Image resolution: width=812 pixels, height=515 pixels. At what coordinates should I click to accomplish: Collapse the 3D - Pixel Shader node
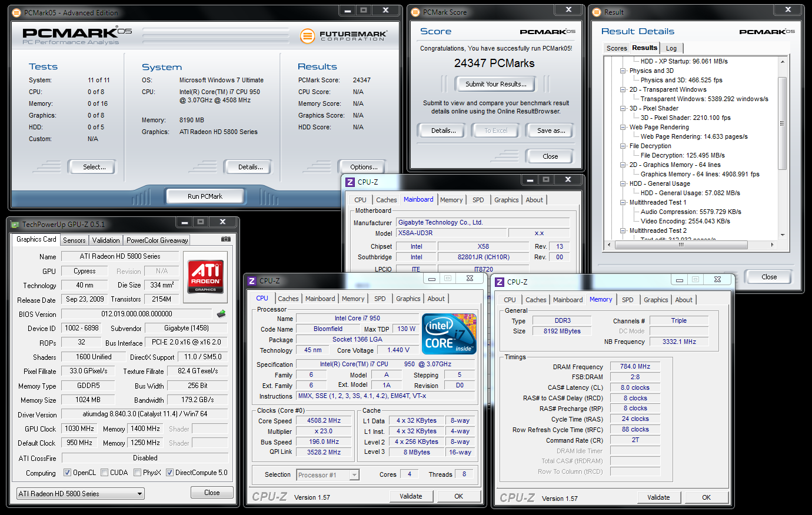(623, 108)
